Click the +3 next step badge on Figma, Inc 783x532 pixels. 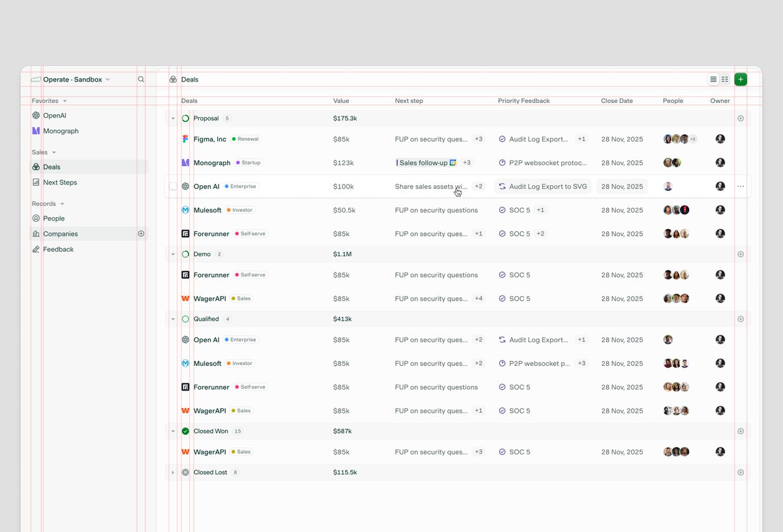pyautogui.click(x=479, y=140)
